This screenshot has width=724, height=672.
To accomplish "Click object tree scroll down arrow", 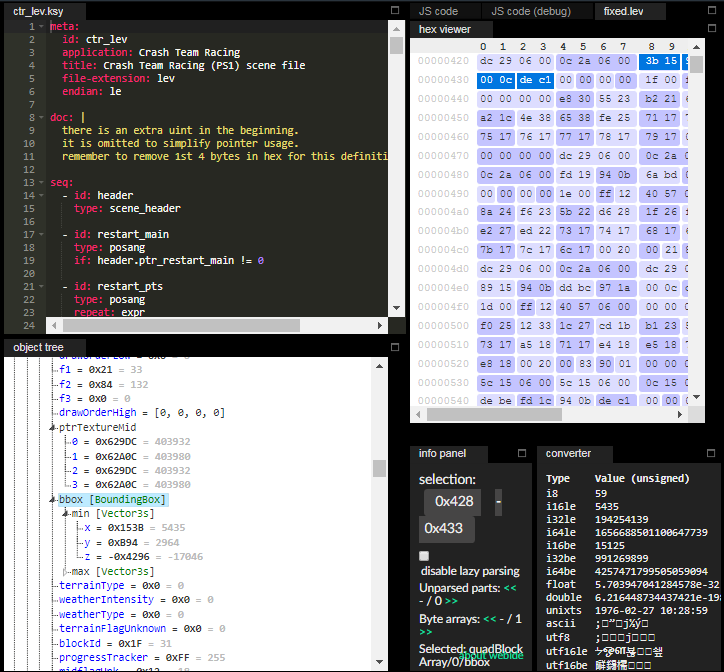I will pos(380,662).
